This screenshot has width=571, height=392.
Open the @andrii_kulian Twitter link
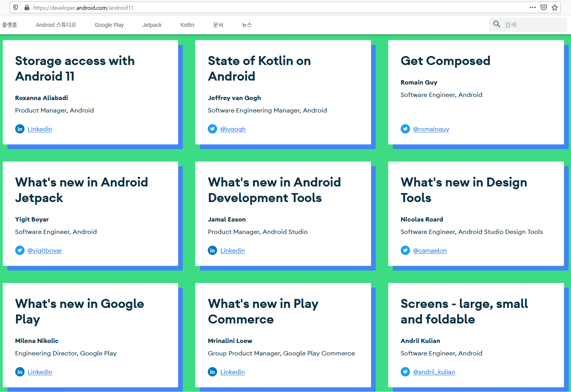click(x=434, y=372)
